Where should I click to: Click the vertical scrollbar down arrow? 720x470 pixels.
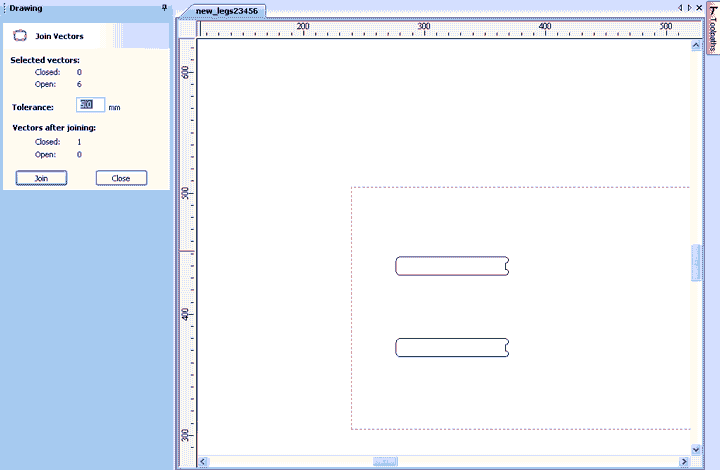696,450
